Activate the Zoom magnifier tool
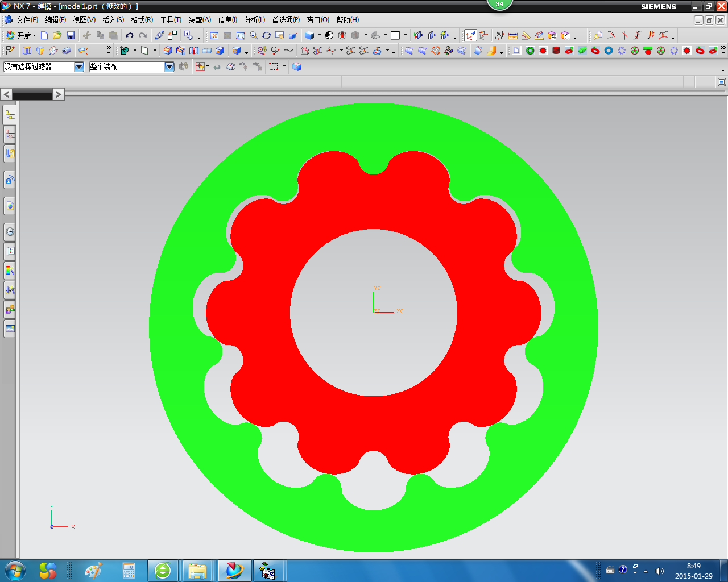 [254, 35]
